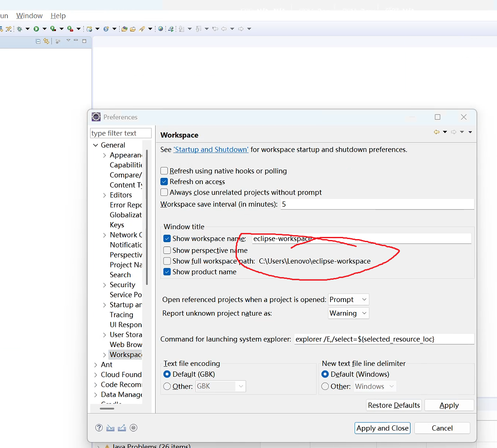
Task: Click Collapse All icon in left view
Action: point(38,41)
